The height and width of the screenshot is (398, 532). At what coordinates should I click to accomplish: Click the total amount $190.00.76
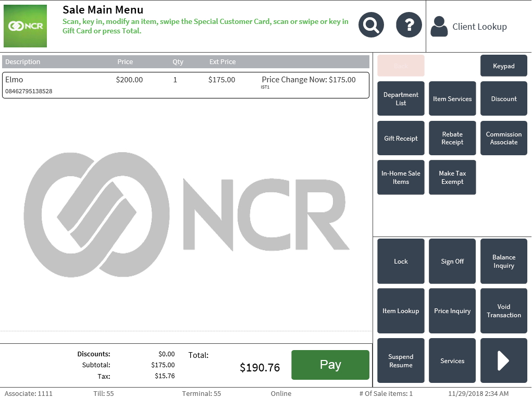pos(260,367)
